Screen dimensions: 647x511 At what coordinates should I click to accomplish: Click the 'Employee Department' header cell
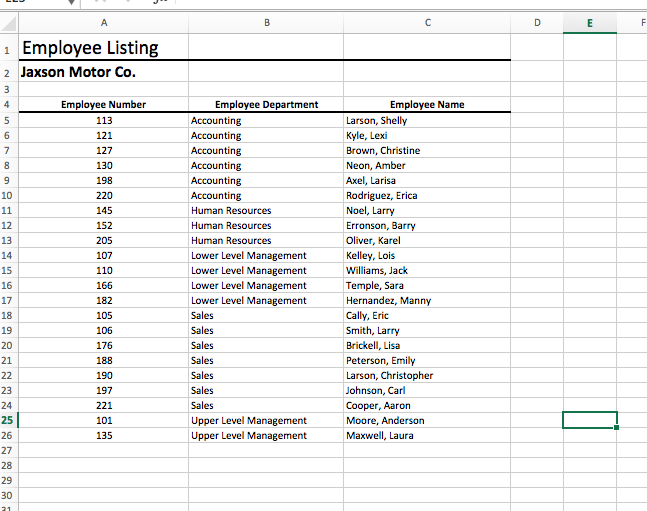266,104
